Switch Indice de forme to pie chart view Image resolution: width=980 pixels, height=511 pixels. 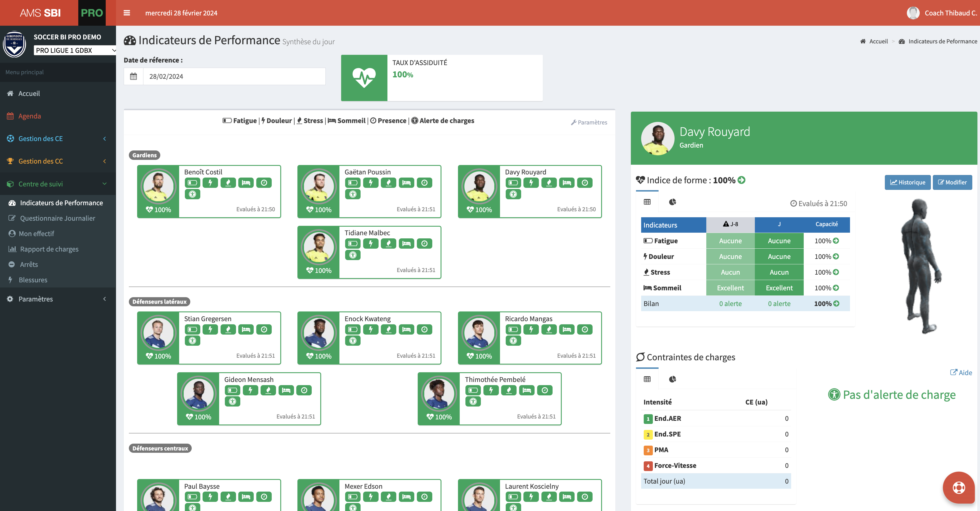[672, 202]
